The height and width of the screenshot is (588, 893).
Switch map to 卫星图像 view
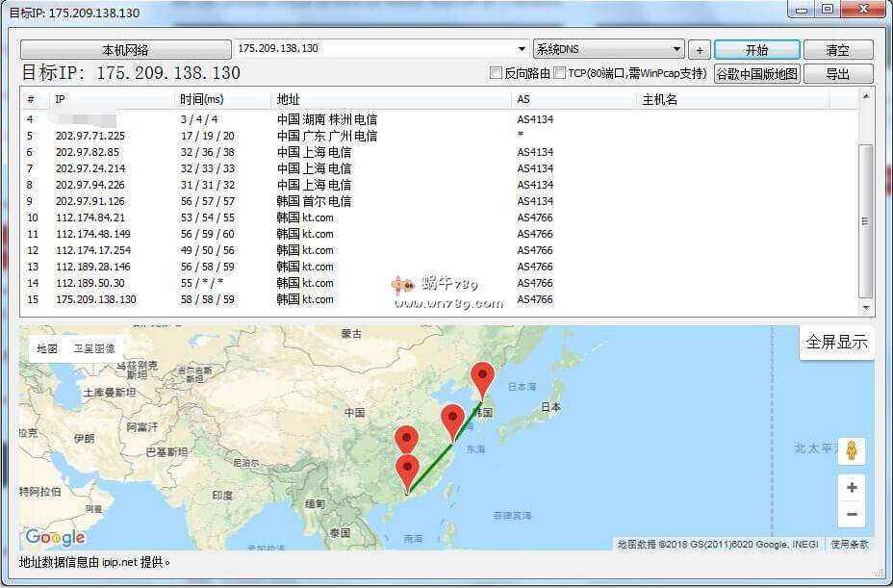94,348
